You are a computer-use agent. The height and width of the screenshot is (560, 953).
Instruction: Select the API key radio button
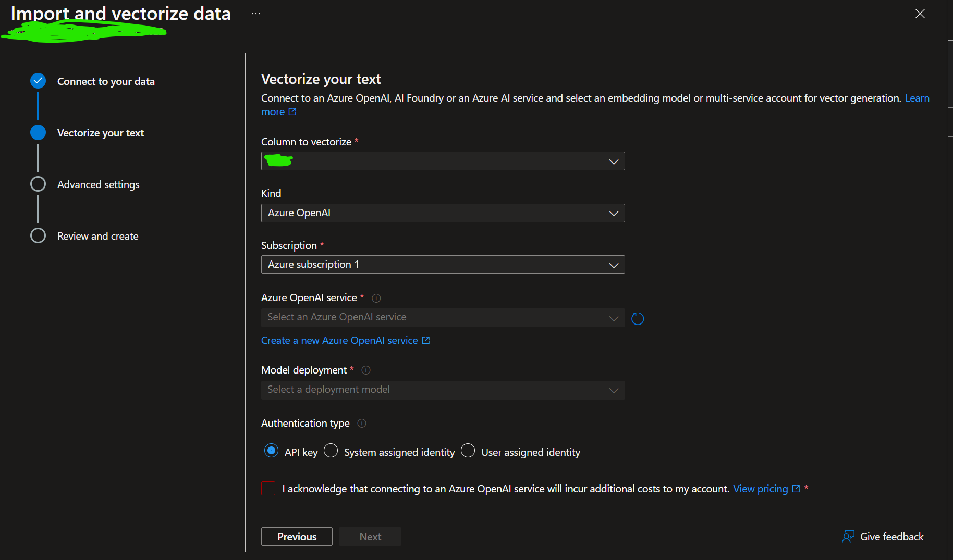click(x=271, y=451)
